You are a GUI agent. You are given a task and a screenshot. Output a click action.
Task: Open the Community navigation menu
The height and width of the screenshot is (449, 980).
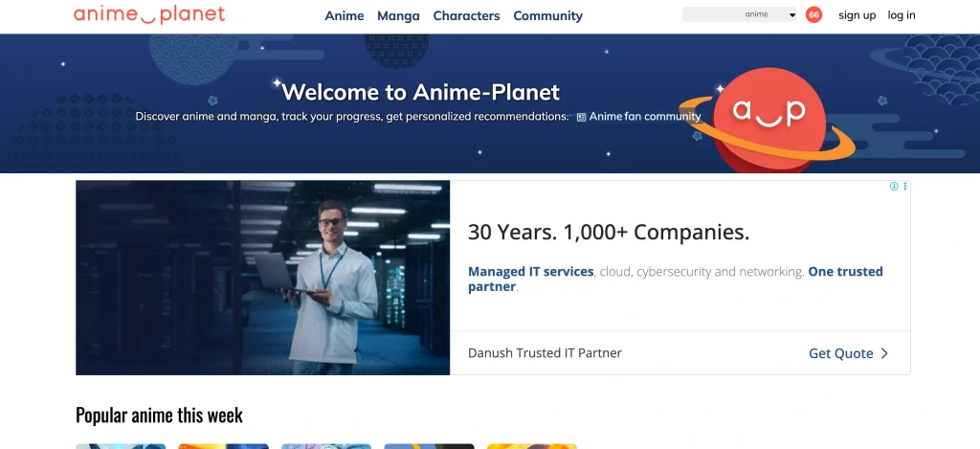coord(547,16)
